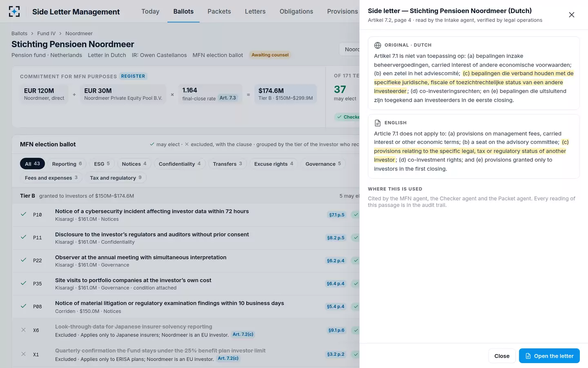Screen dimensions: 588x368
Task: Filter ballot by Reporting
Action: [67, 164]
